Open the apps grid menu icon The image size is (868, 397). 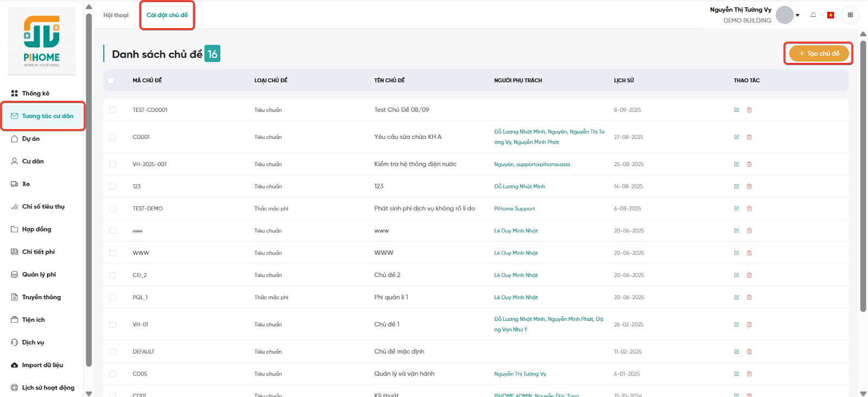click(x=850, y=15)
